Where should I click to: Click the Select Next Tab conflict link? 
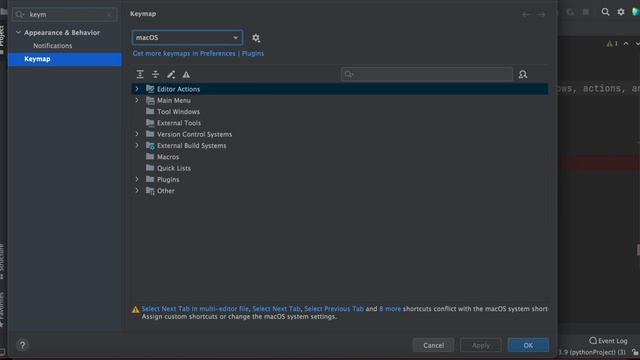pos(276,309)
